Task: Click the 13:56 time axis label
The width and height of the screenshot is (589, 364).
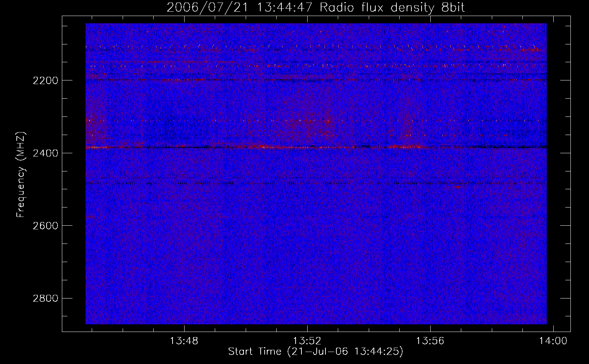Action: tap(430, 341)
